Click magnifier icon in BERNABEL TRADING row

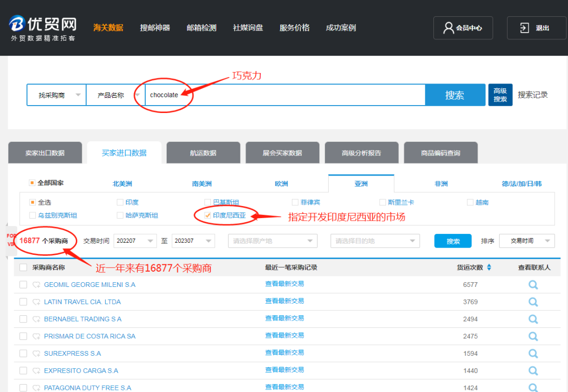[533, 319]
